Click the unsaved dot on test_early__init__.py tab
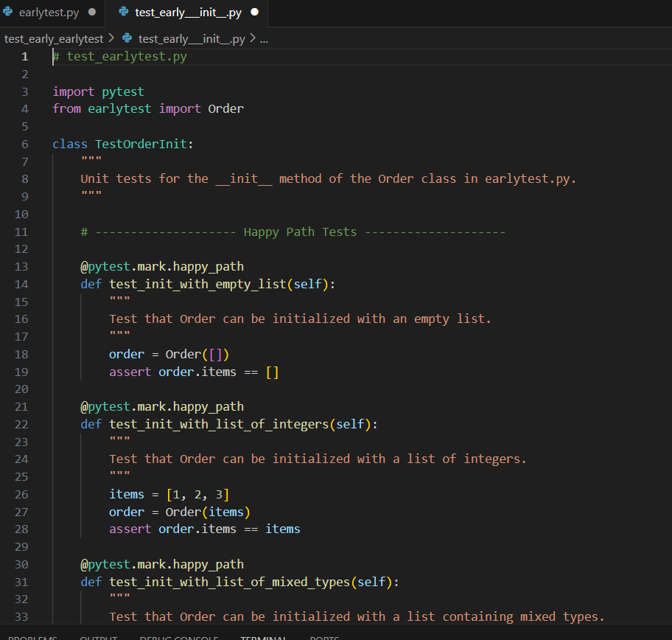The height and width of the screenshot is (640, 672). (x=254, y=13)
